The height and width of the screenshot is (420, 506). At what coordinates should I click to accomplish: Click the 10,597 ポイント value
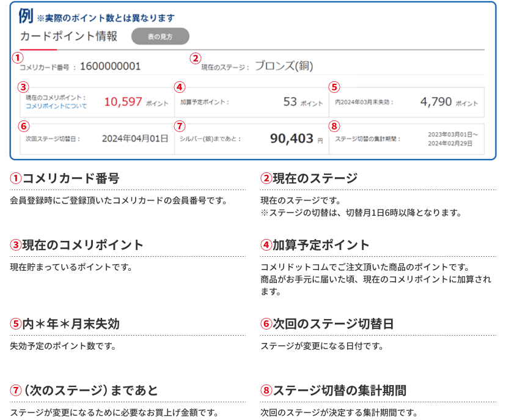[x=122, y=100]
